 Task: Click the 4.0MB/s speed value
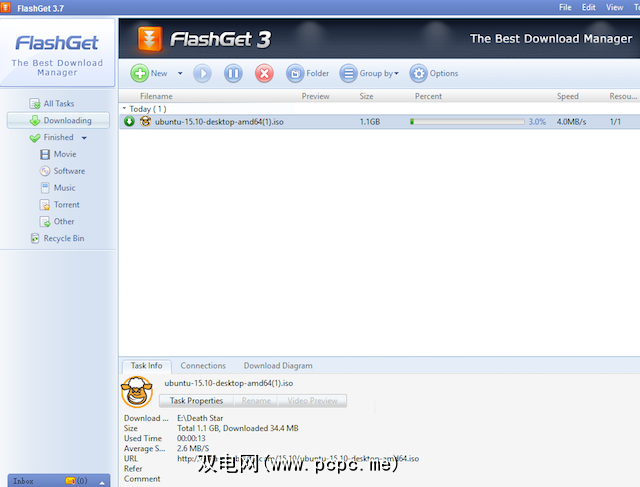[x=571, y=122]
